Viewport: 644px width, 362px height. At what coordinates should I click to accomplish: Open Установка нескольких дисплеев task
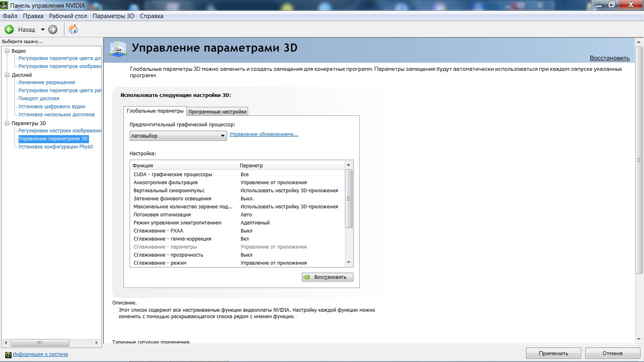tap(56, 115)
